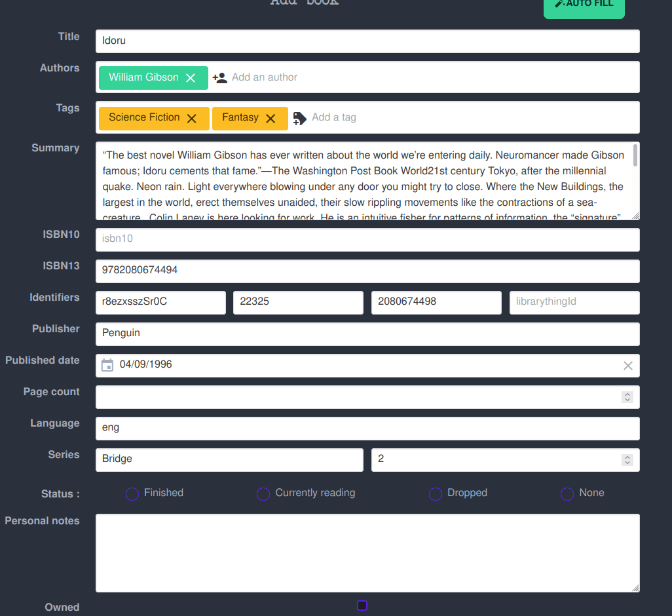Clear the published date field
This screenshot has height=616, width=672.
pos(627,366)
